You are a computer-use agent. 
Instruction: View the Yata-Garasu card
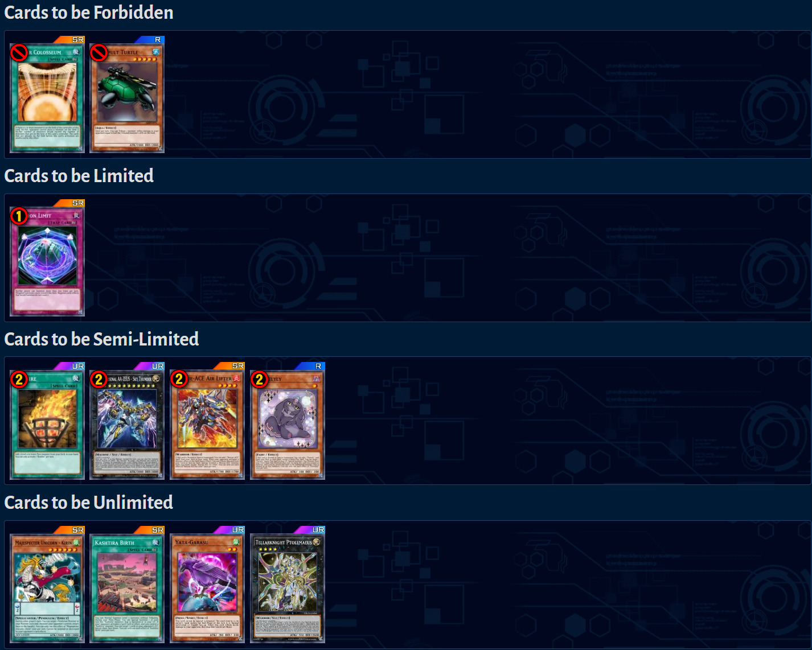tap(207, 589)
